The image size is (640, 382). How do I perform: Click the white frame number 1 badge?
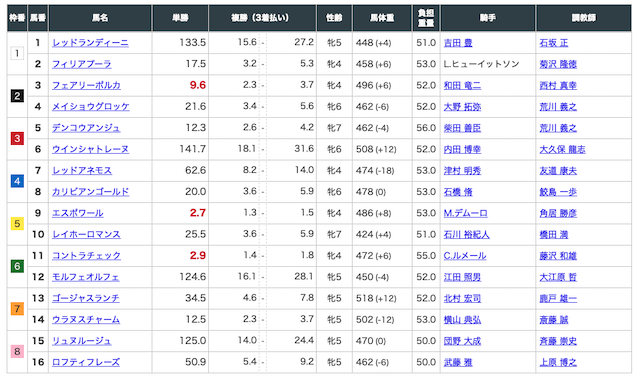pos(17,53)
